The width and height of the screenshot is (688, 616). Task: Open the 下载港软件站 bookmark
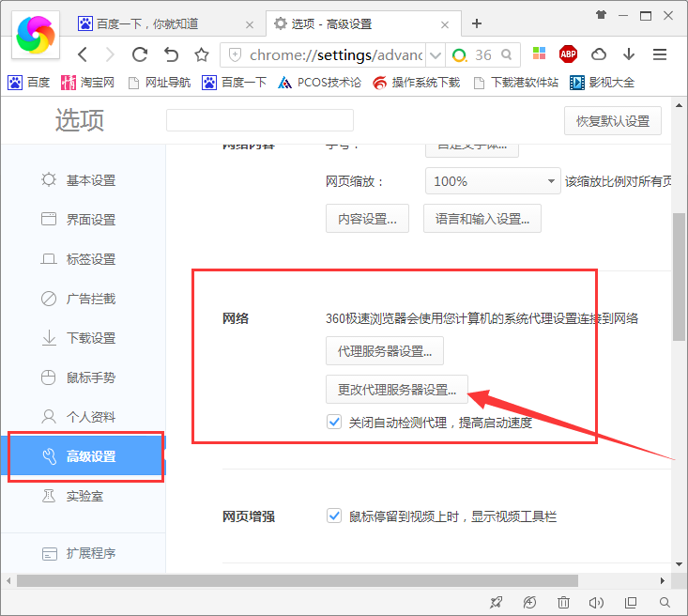(x=516, y=82)
